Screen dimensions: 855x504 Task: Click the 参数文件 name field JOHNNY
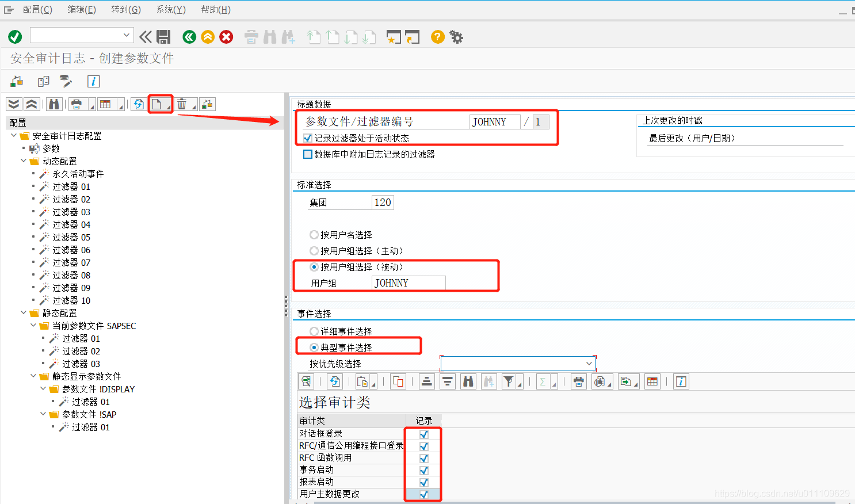click(x=495, y=122)
